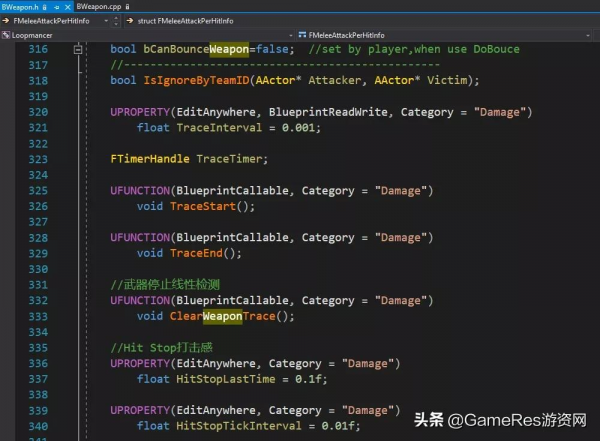This screenshot has width=600, height=441.
Task: Click line number 320 in the gutter
Action: pos(38,112)
